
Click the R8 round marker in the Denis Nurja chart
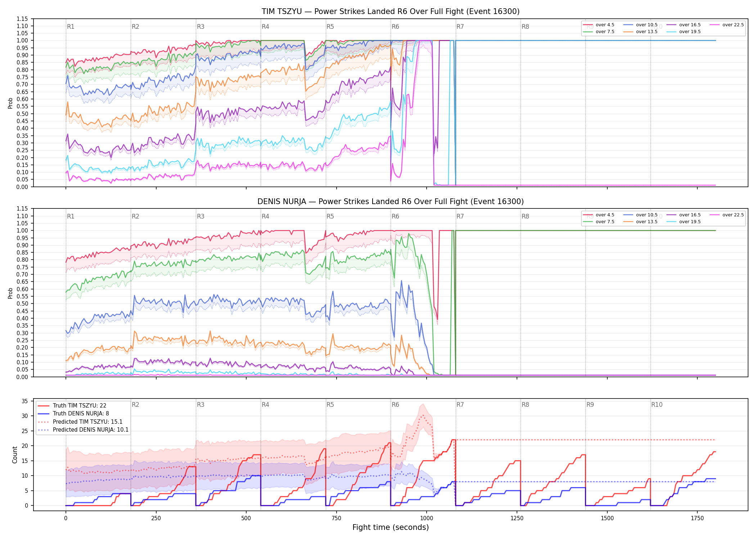coord(525,216)
